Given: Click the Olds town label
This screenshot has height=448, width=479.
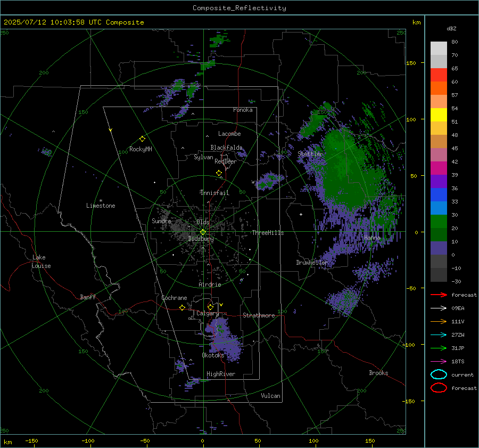Looking at the screenshot, I should pyautogui.click(x=203, y=222).
